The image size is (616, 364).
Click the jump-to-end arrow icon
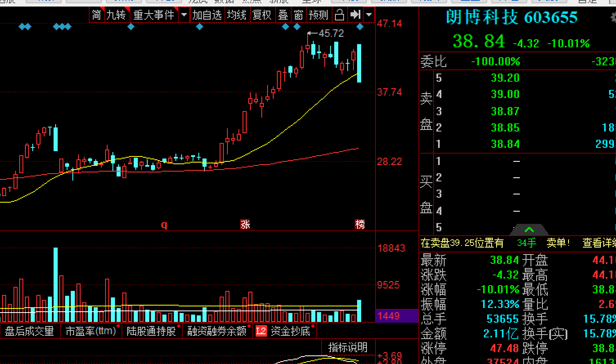[x=355, y=15]
